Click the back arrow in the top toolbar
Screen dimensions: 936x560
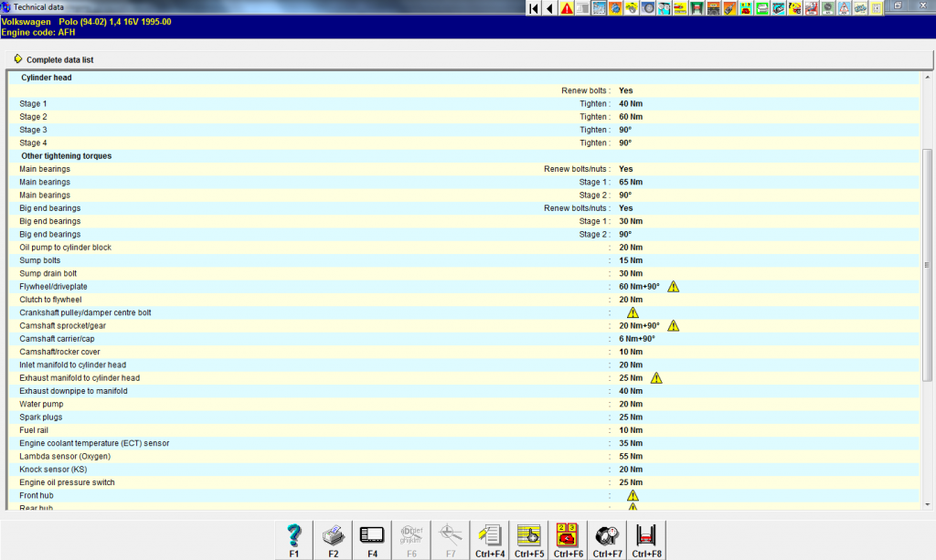pyautogui.click(x=549, y=8)
